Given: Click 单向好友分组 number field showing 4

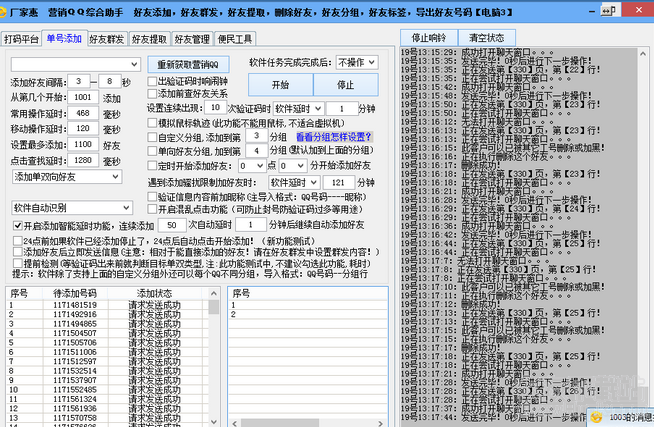Looking at the screenshot, I should pyautogui.click(x=257, y=151).
